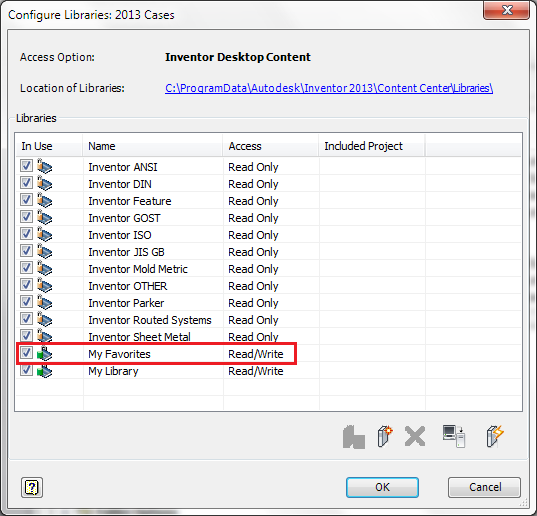Click the grayed-out library tools icon

(x=354, y=437)
